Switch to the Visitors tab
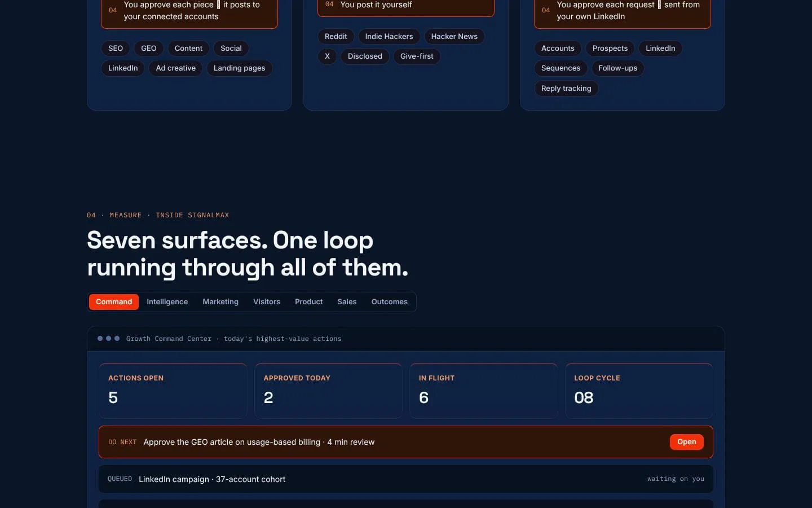This screenshot has width=812, height=508. click(267, 302)
